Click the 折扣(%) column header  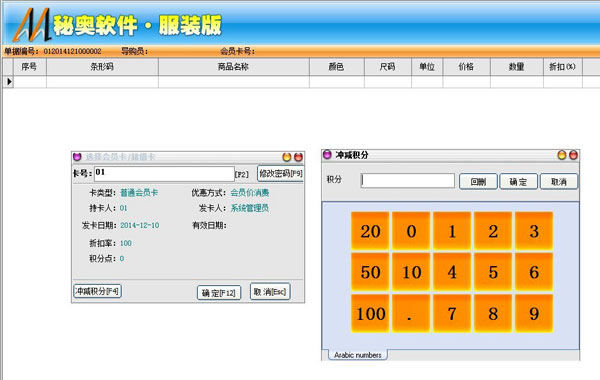point(562,67)
